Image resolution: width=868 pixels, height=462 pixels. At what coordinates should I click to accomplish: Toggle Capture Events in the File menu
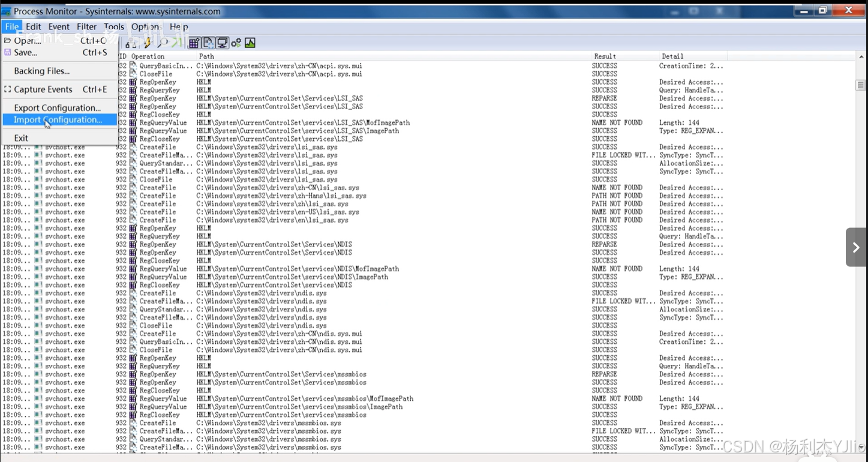point(59,89)
